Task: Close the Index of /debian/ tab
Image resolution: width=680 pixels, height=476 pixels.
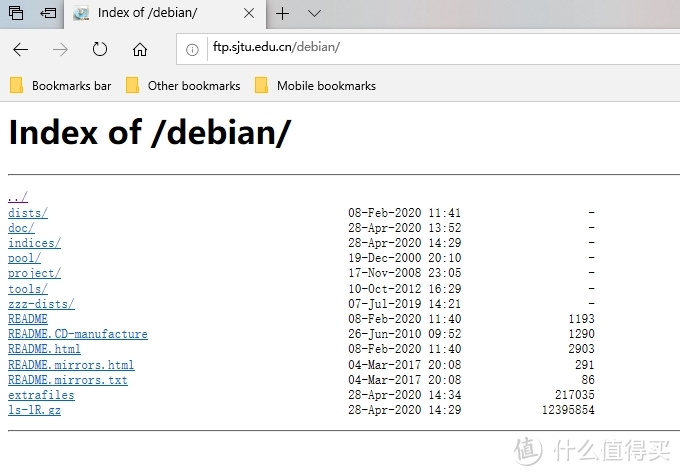Action: pos(249,13)
